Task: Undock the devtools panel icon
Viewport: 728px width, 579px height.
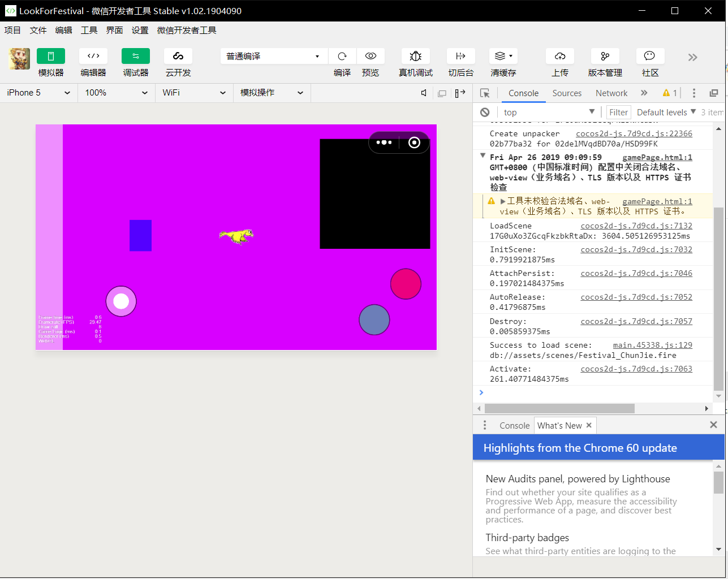Action: pos(714,93)
